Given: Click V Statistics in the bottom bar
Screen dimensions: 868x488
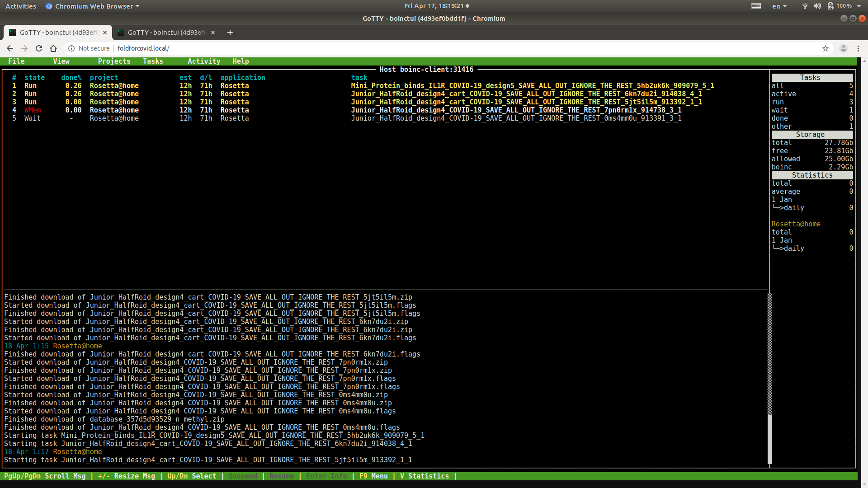Looking at the screenshot, I should click(424, 476).
